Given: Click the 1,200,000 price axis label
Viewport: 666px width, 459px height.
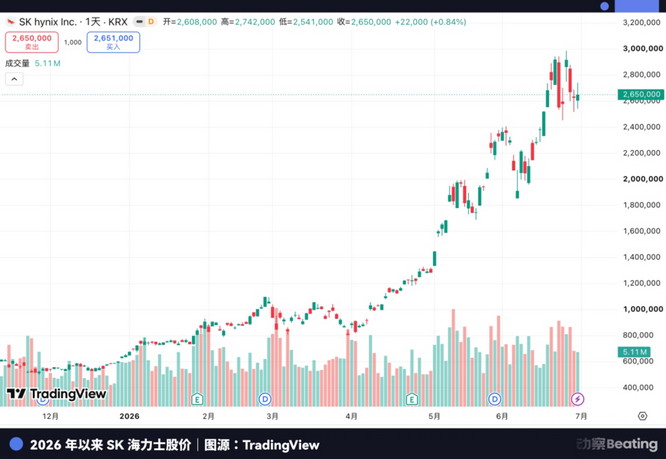Looking at the screenshot, I should click(x=641, y=283).
